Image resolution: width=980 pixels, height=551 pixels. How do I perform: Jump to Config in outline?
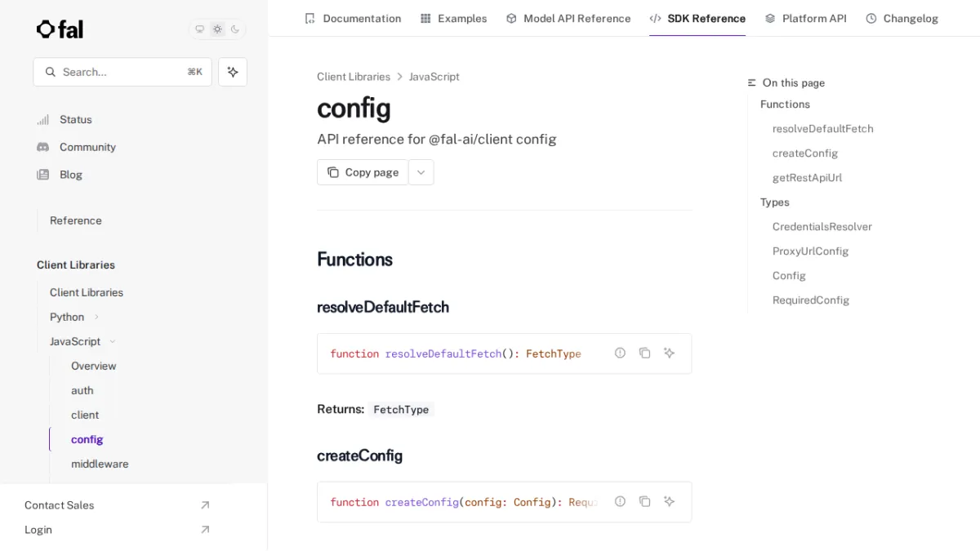(789, 276)
